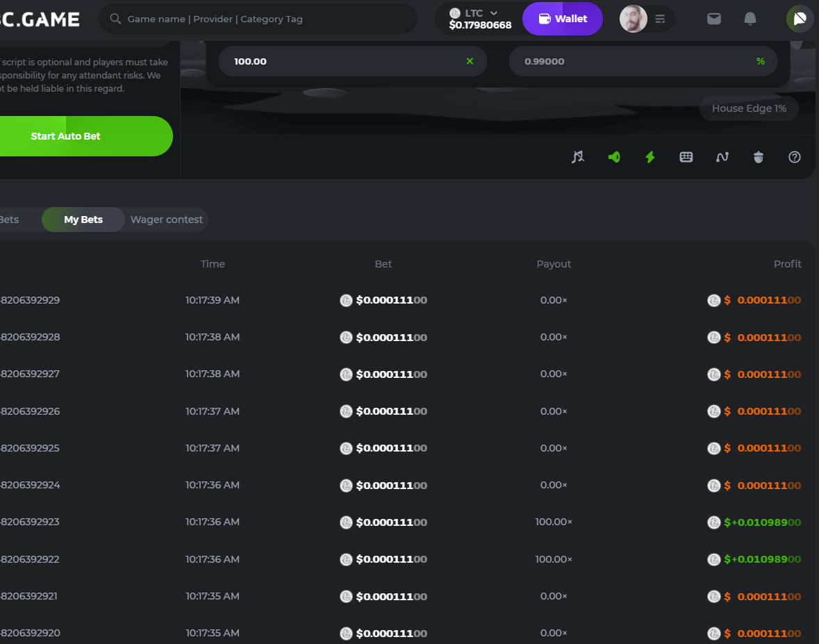Viewport: 819px width, 644px height.
Task: Open the notifications bell
Action: pyautogui.click(x=750, y=19)
